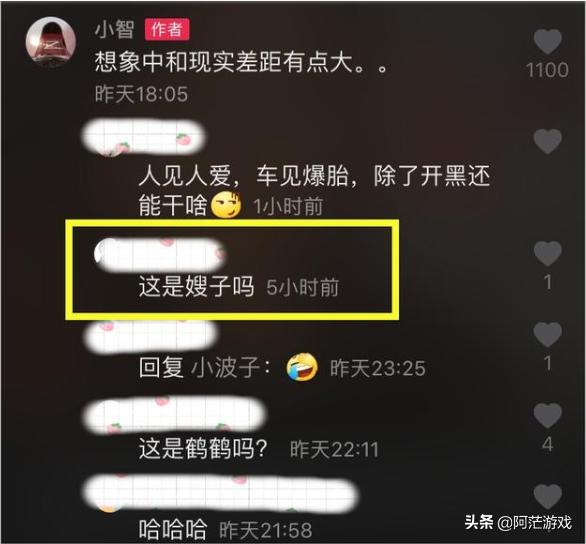The width and height of the screenshot is (586, 544).
Task: Like the 这是鹤鹤吗 comment
Action: coord(548,415)
